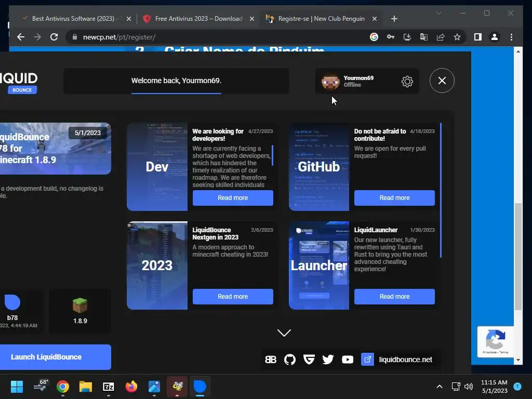This screenshot has height=399, width=532.
Task: Click the Google icon in address bar
Action: (x=374, y=37)
